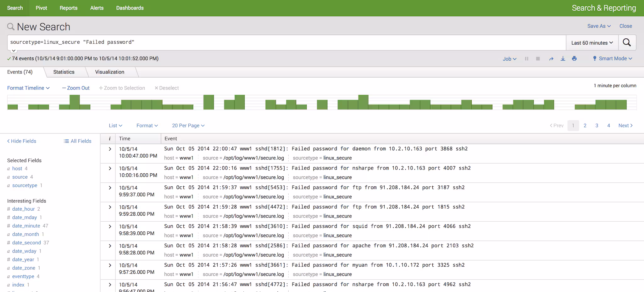
Task: Expand the 10:00:47 PM event row
Action: pos(110,149)
